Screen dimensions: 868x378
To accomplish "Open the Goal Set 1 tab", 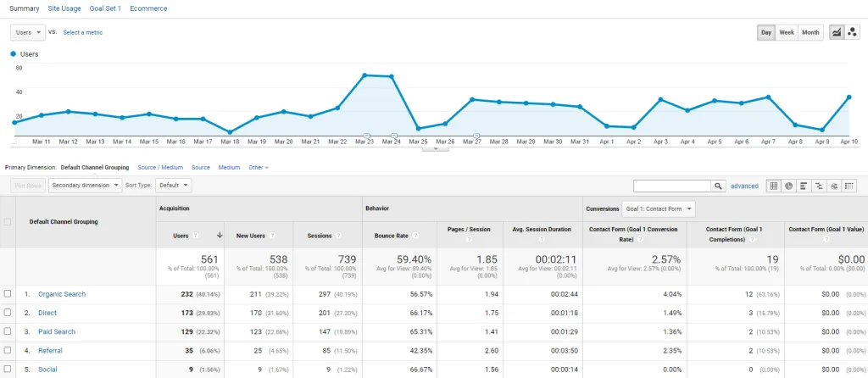I will tap(105, 8).
